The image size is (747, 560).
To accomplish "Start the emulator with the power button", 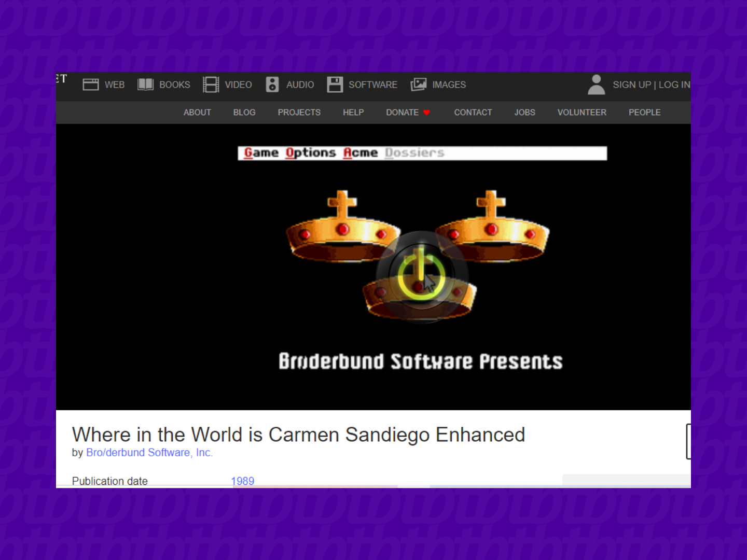I will [422, 277].
